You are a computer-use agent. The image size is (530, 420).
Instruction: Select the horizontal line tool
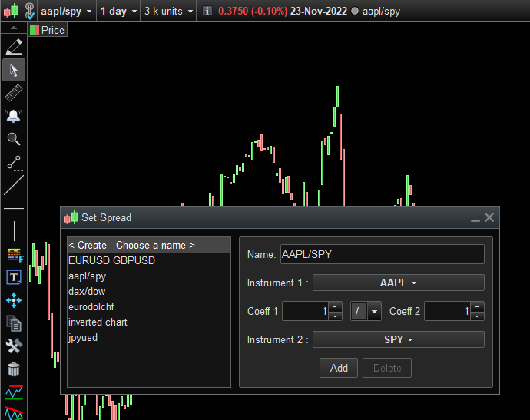pos(14,209)
